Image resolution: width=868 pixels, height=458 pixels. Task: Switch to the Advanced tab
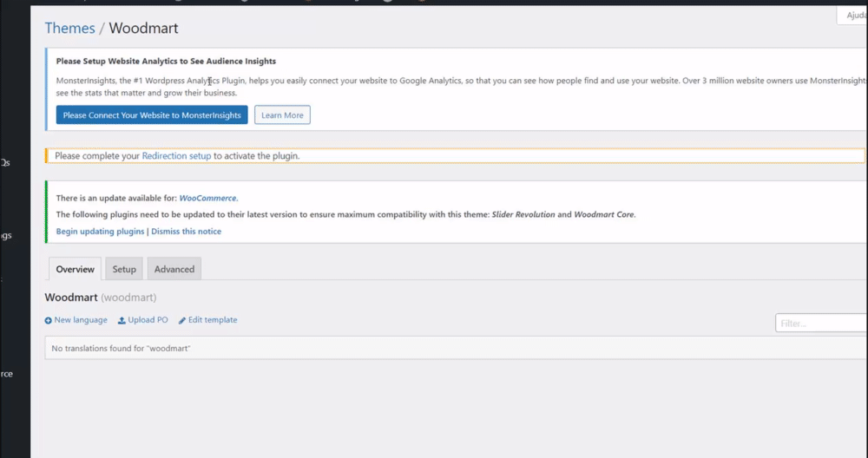(x=174, y=269)
